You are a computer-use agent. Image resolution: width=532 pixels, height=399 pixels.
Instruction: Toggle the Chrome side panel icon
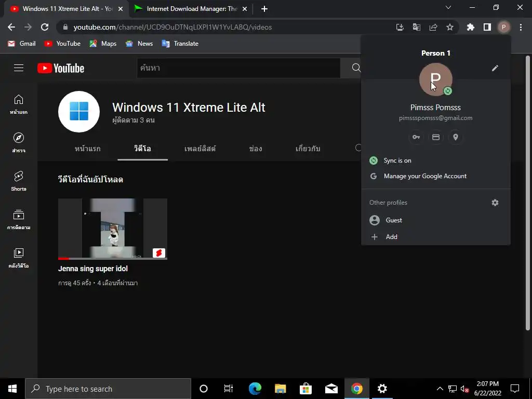click(487, 27)
